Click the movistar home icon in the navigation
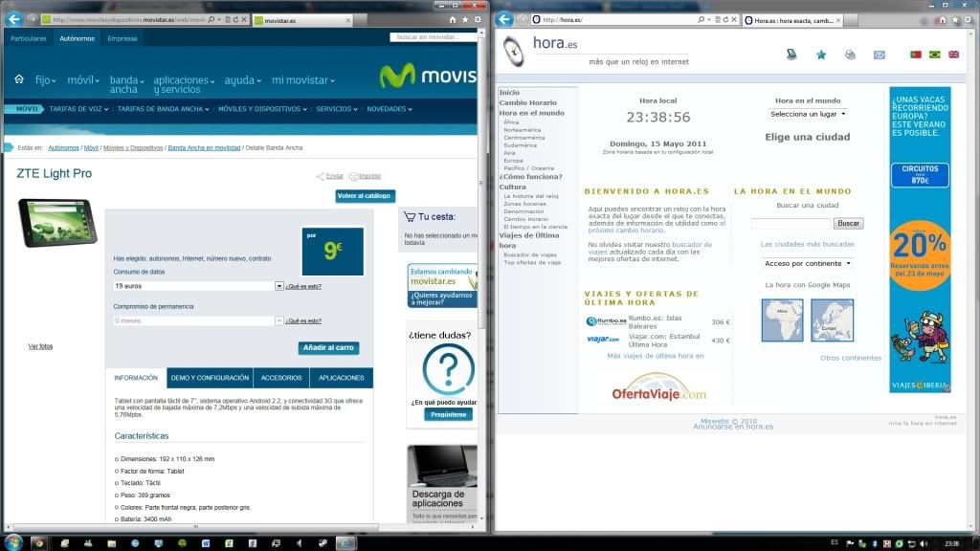980x551 pixels. pyautogui.click(x=19, y=79)
